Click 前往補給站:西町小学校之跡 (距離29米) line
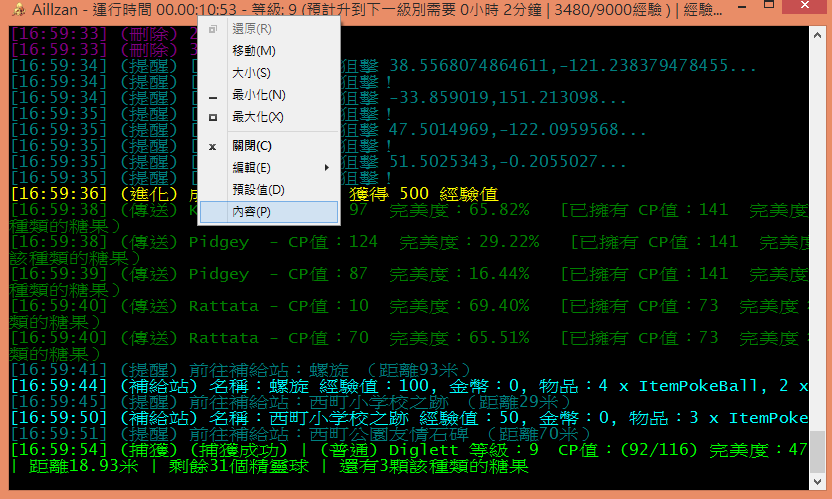 [290, 402]
